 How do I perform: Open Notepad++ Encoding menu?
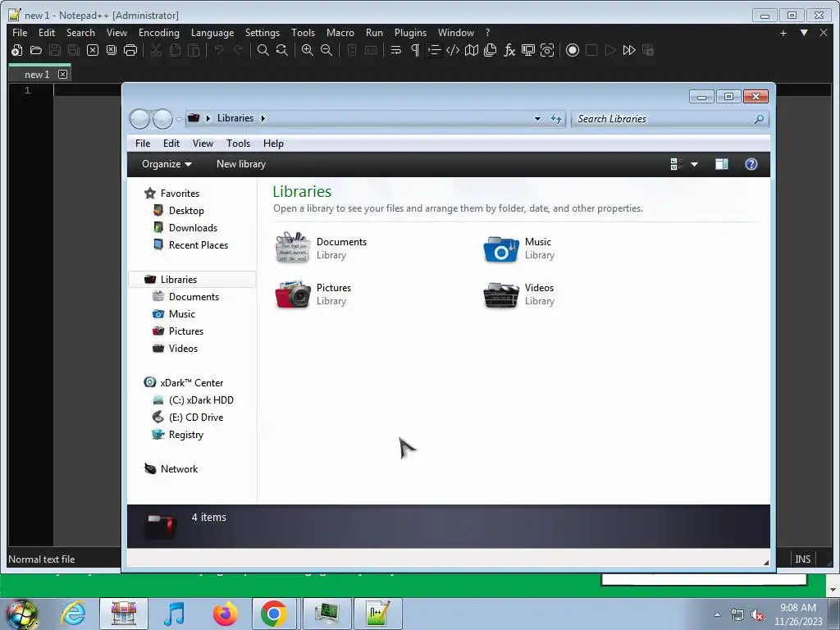[x=159, y=33]
